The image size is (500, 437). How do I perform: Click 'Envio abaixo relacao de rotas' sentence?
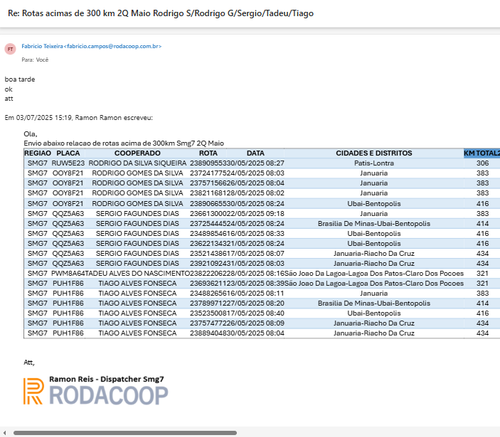click(124, 143)
